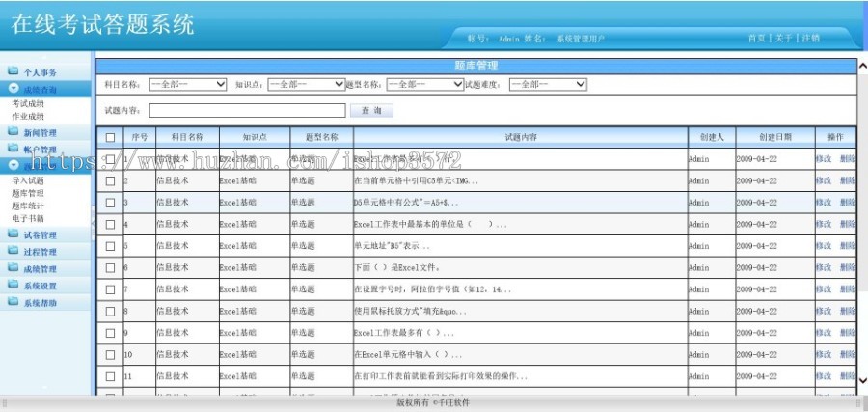Click 删除 for row 2

848,180
